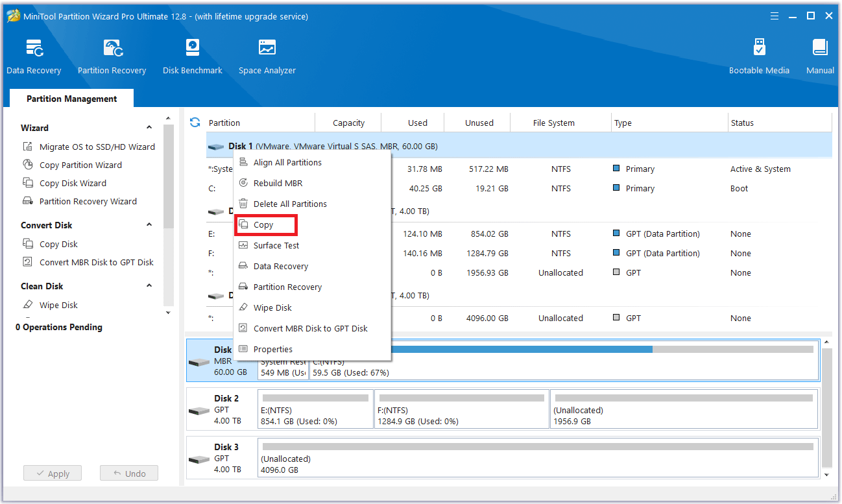Launch Partition Recovery from the toolbar
Viewport: 842px width, 504px height.
[x=112, y=57]
